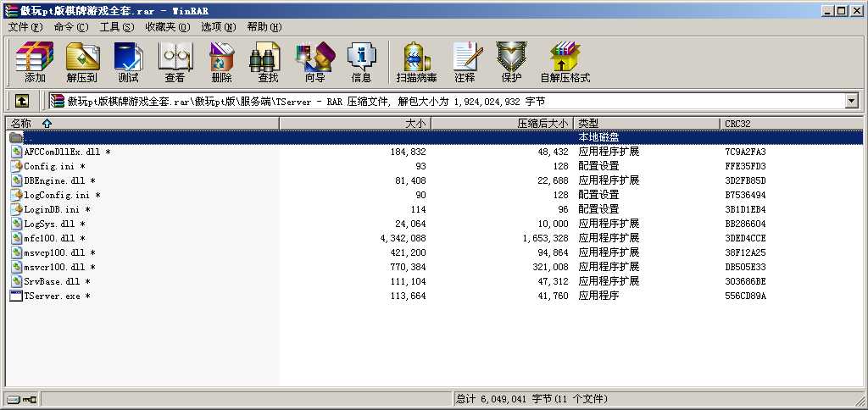Screen dimensions: 868x410
Task: Click the drive/key icon in status bar
Action: tap(22, 399)
